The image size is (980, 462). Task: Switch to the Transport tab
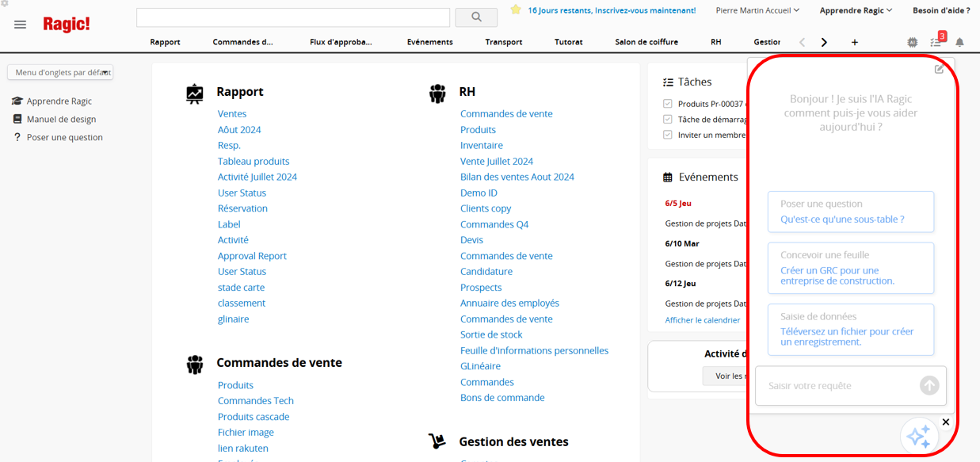tap(504, 42)
